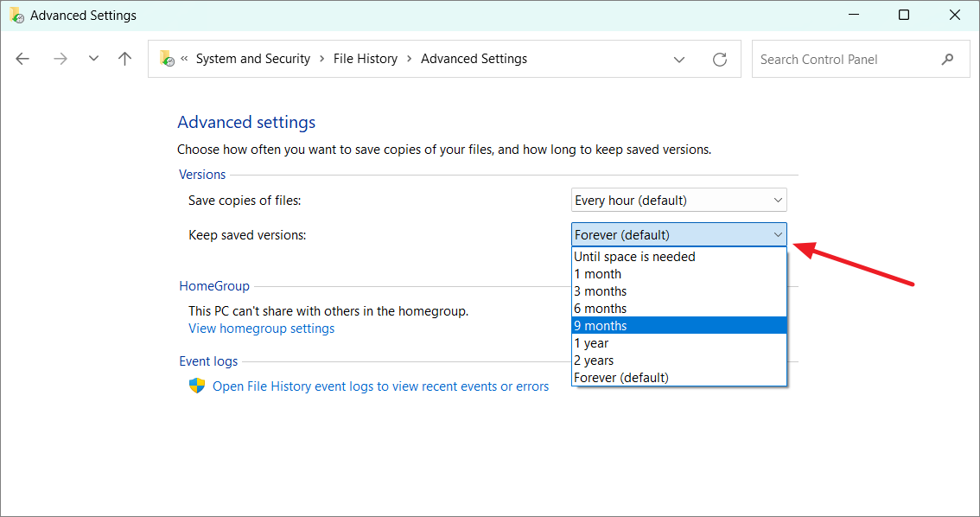Image resolution: width=980 pixels, height=517 pixels.
Task: Focus the Search Control Panel field
Action: (x=843, y=59)
